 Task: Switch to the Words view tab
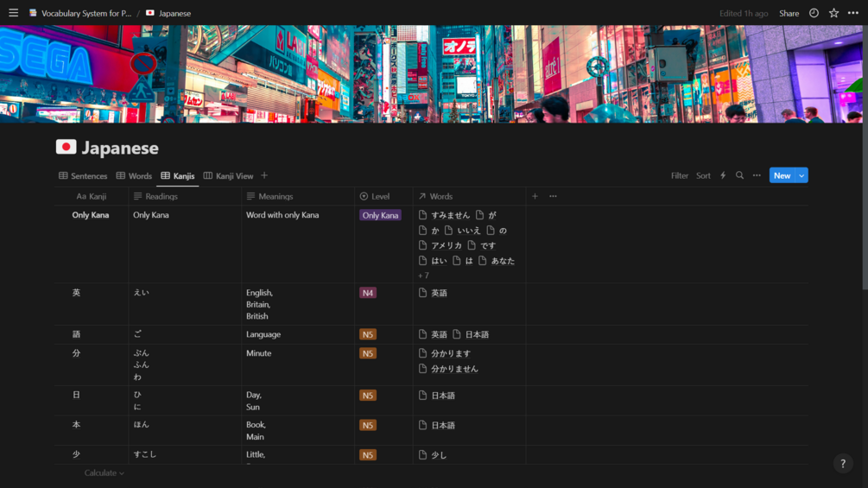134,176
